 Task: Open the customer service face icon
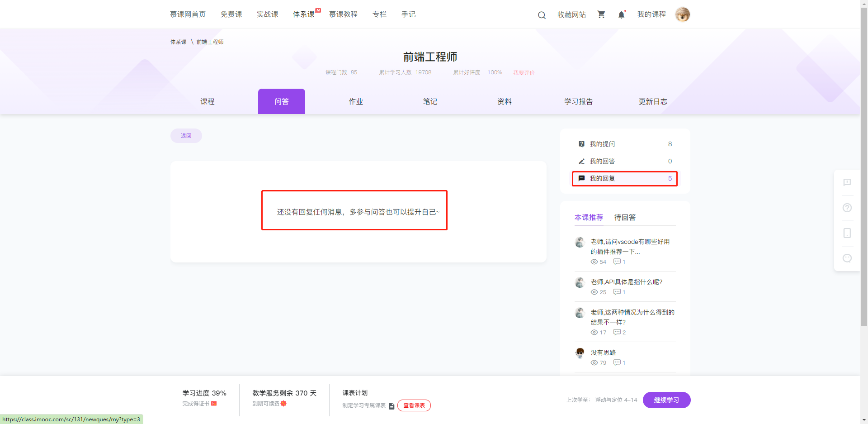pyautogui.click(x=847, y=258)
